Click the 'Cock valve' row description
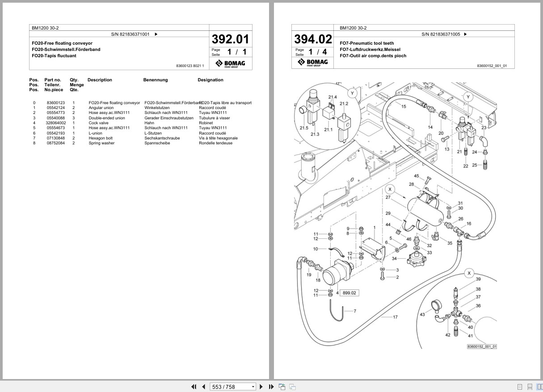 [x=98, y=123]
